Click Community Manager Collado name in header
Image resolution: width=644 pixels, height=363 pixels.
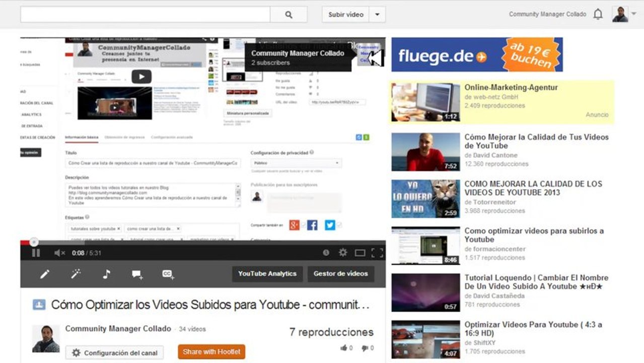(547, 15)
